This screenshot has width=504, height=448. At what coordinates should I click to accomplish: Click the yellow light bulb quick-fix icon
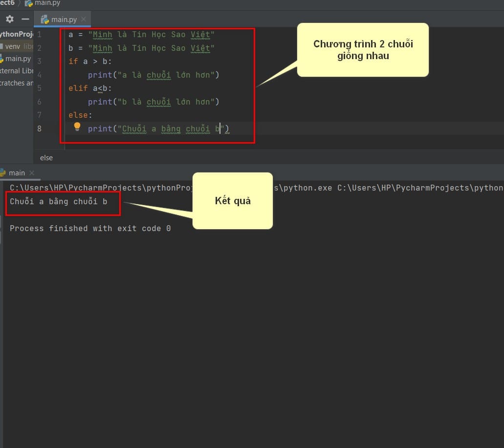pyautogui.click(x=77, y=127)
